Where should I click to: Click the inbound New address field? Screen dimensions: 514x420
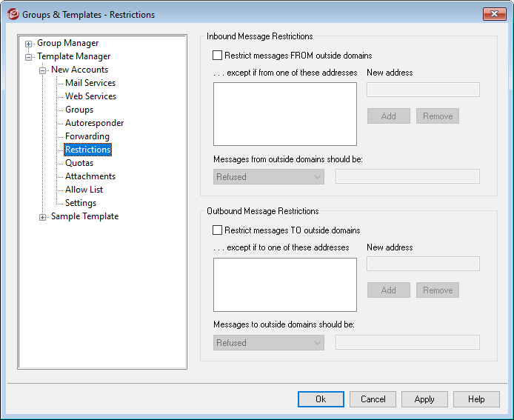click(x=423, y=90)
